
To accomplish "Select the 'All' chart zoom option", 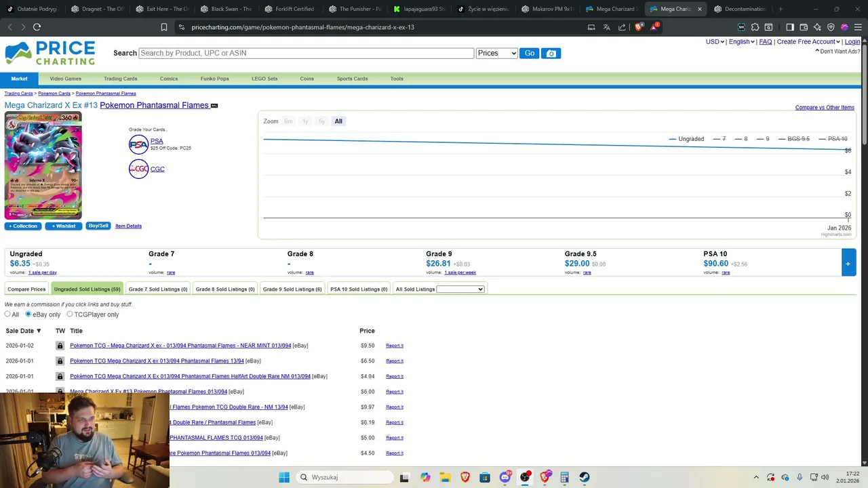I will [x=338, y=121].
